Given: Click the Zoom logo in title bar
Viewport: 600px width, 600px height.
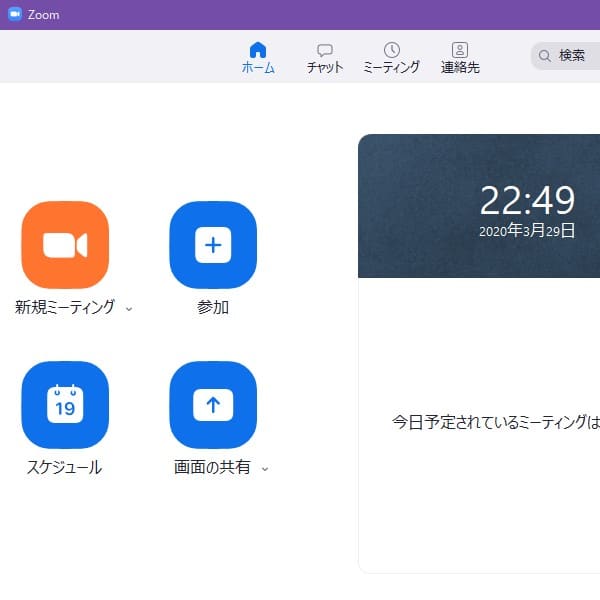Looking at the screenshot, I should point(15,15).
